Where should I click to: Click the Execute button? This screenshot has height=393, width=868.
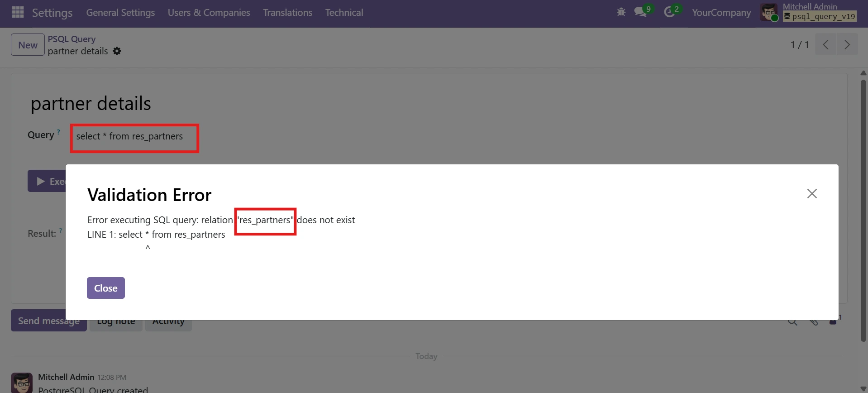coord(47,181)
